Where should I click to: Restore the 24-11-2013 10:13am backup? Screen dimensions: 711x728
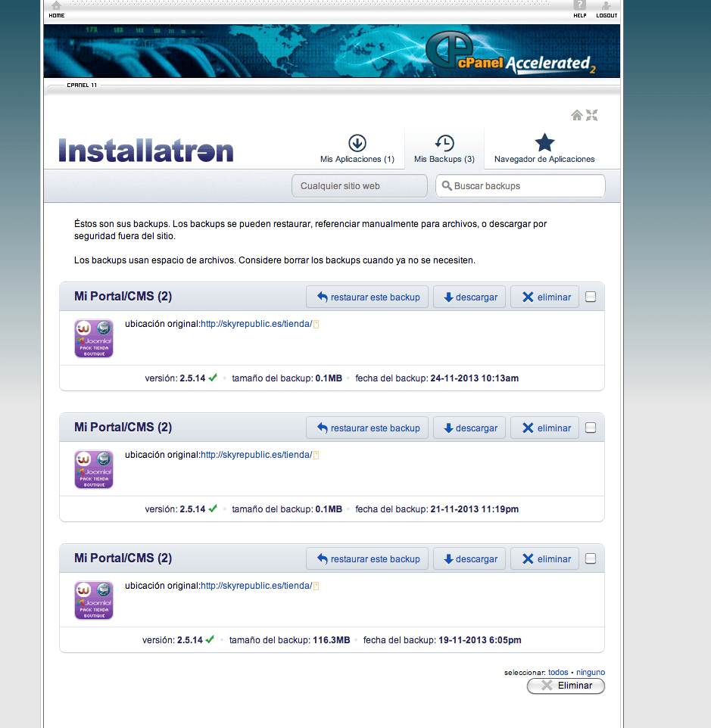[x=367, y=297]
